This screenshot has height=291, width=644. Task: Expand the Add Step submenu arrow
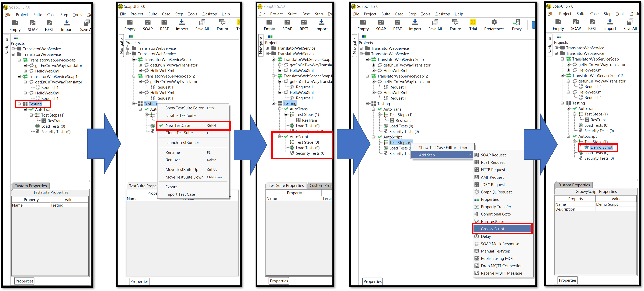click(470, 155)
